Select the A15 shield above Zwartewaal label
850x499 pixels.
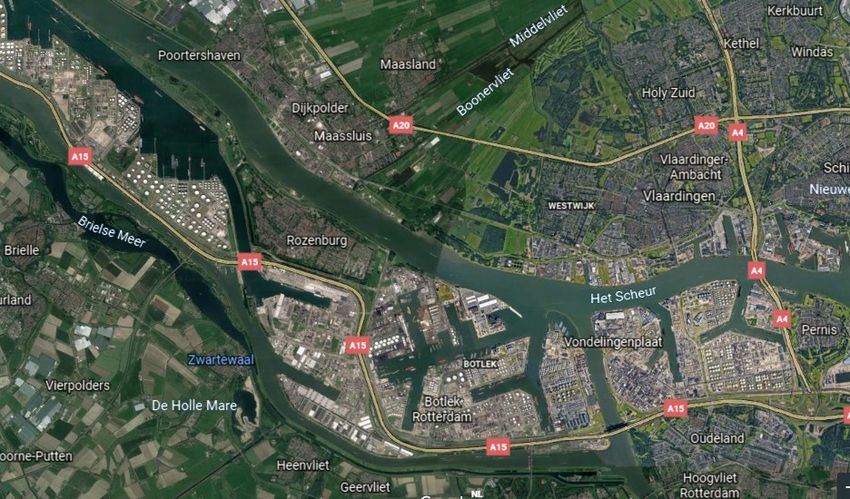pyautogui.click(x=357, y=345)
